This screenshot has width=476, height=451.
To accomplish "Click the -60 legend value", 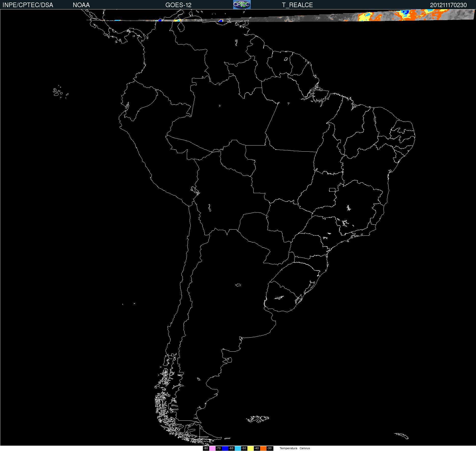I will coord(231,448).
